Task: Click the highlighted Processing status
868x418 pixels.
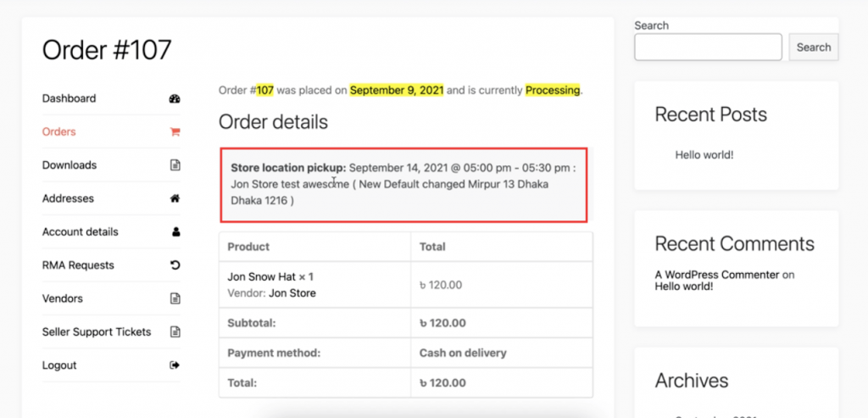Action: [553, 90]
